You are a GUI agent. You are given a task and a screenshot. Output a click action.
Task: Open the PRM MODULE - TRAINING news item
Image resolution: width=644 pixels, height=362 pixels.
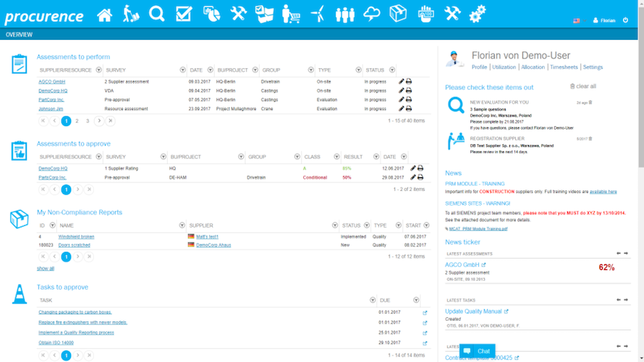click(475, 184)
